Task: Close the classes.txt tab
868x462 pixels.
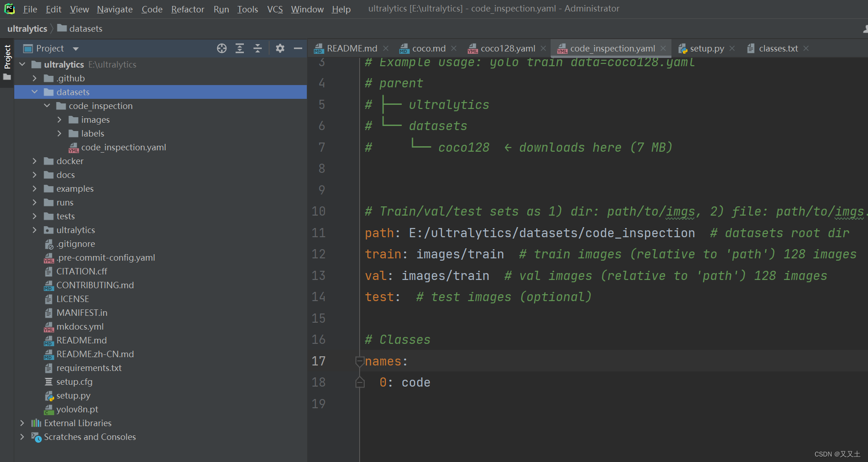Action: click(x=806, y=48)
